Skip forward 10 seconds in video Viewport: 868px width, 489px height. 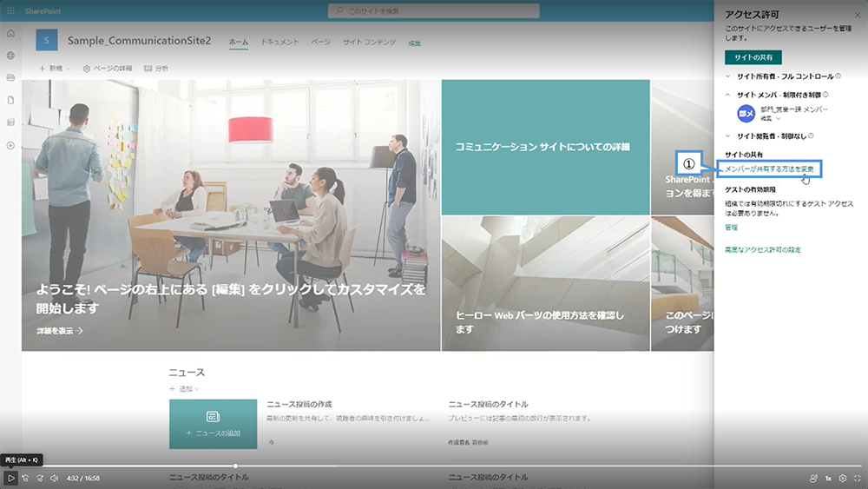[40, 478]
